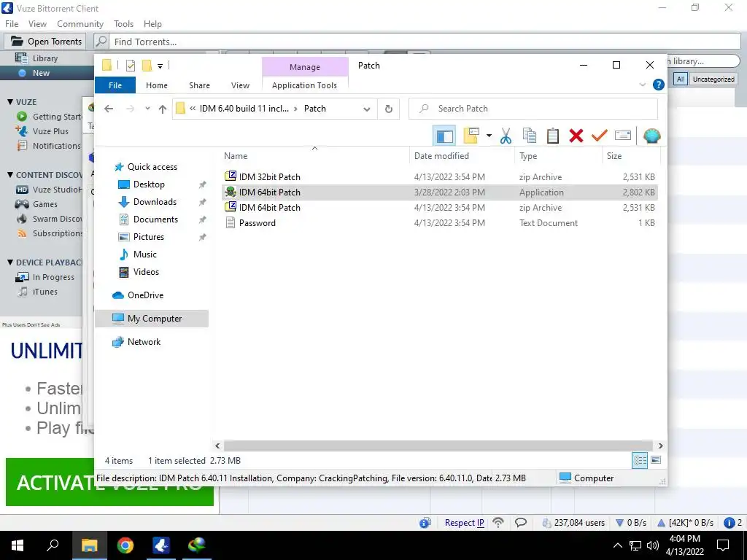747x560 pixels.
Task: Switch to details view icon in status bar
Action: pos(640,460)
